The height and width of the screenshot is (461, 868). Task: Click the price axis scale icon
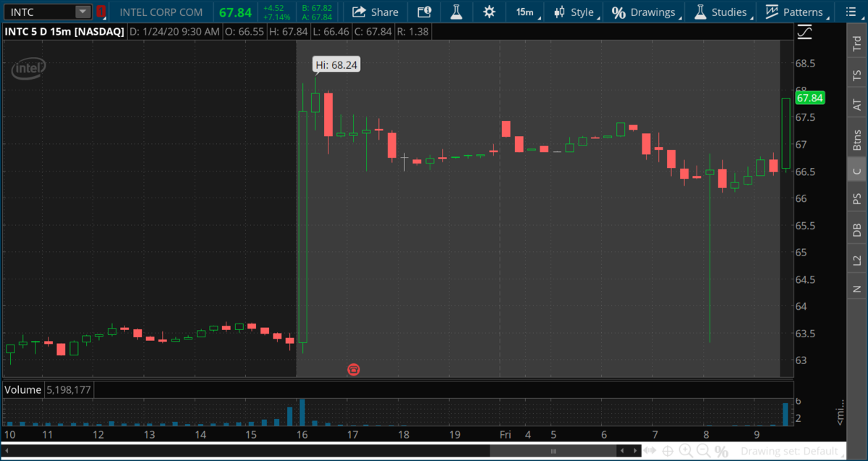[x=804, y=32]
